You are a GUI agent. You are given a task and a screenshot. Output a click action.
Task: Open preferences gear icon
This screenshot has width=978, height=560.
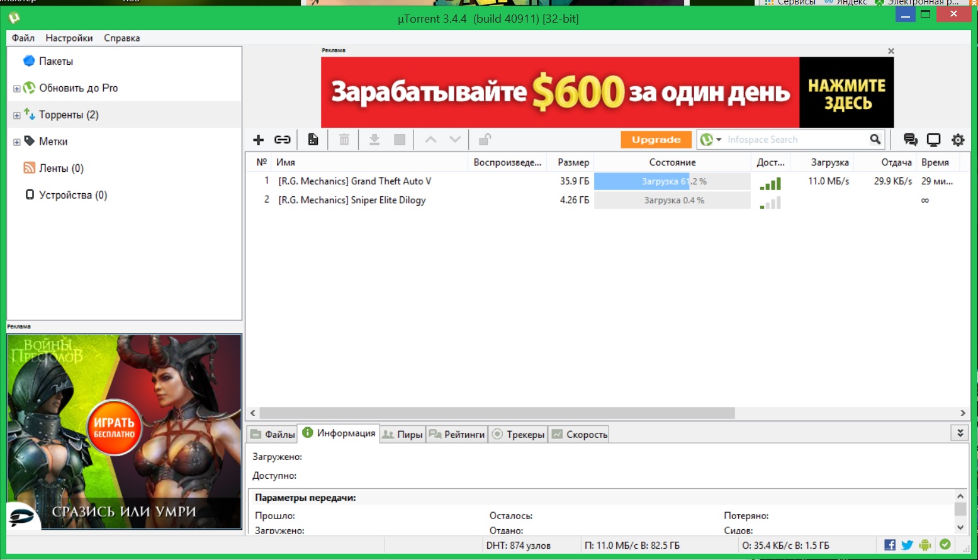958,140
